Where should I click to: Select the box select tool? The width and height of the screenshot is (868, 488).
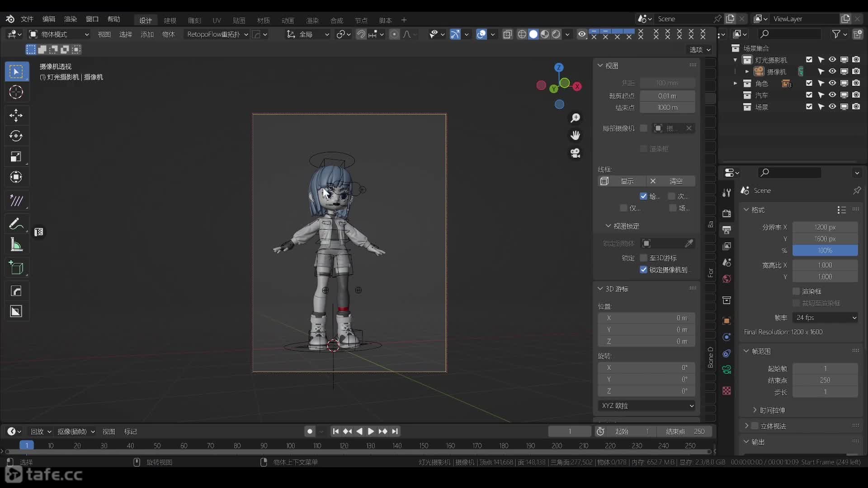tap(16, 71)
